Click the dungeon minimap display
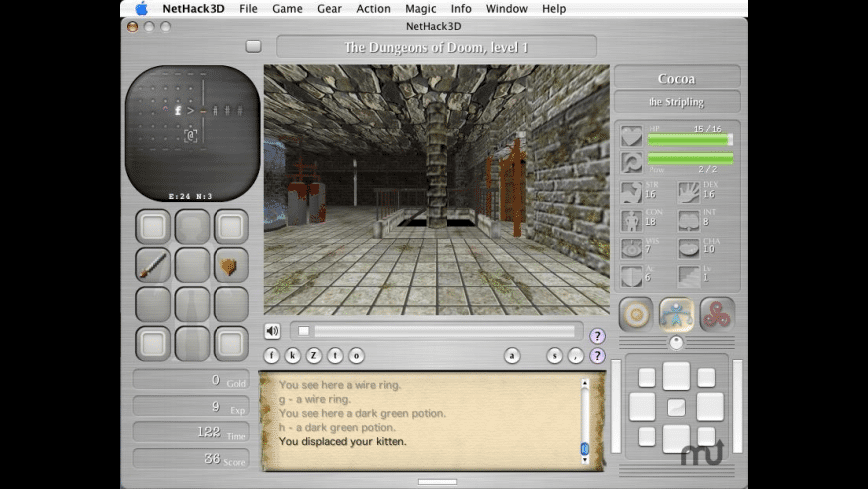 (193, 133)
